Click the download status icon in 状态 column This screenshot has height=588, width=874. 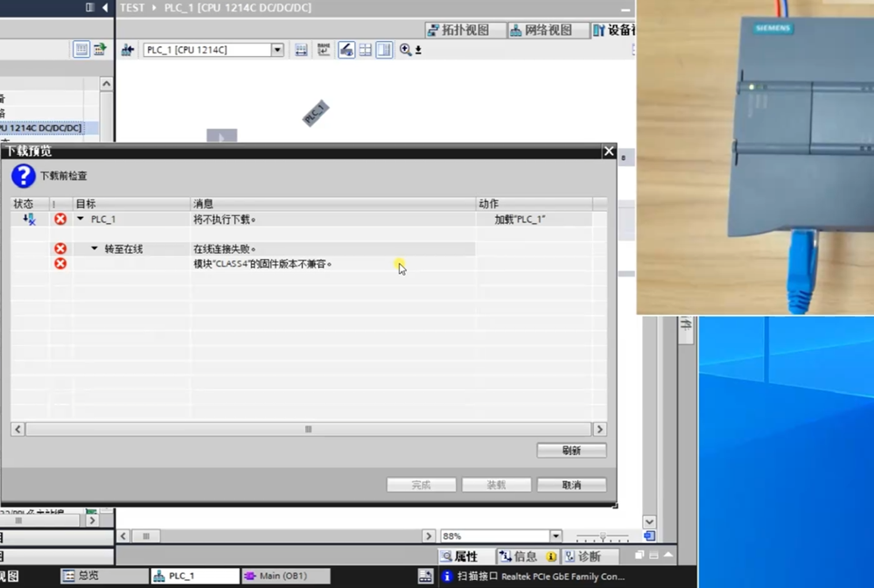[x=29, y=220]
